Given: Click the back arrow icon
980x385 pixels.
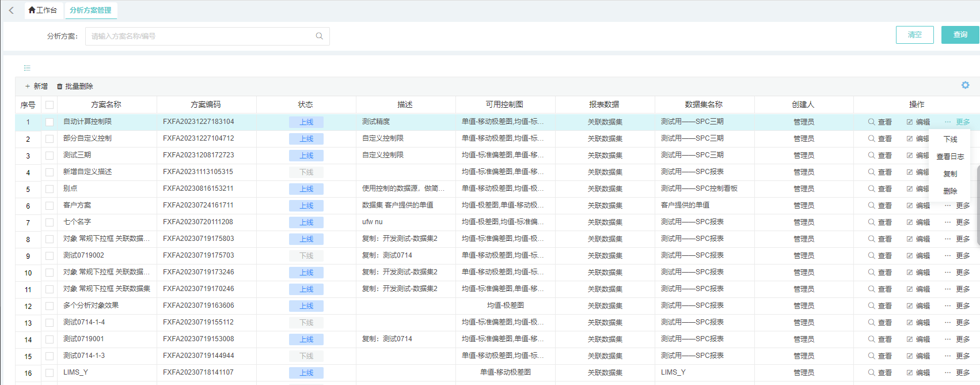Looking at the screenshot, I should pyautogui.click(x=11, y=10).
